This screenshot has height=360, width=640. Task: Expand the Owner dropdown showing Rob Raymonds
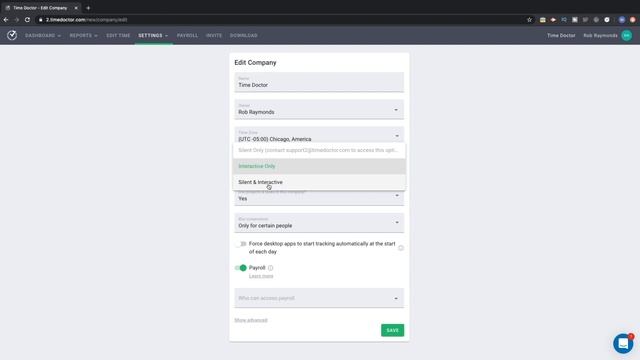coord(319,109)
